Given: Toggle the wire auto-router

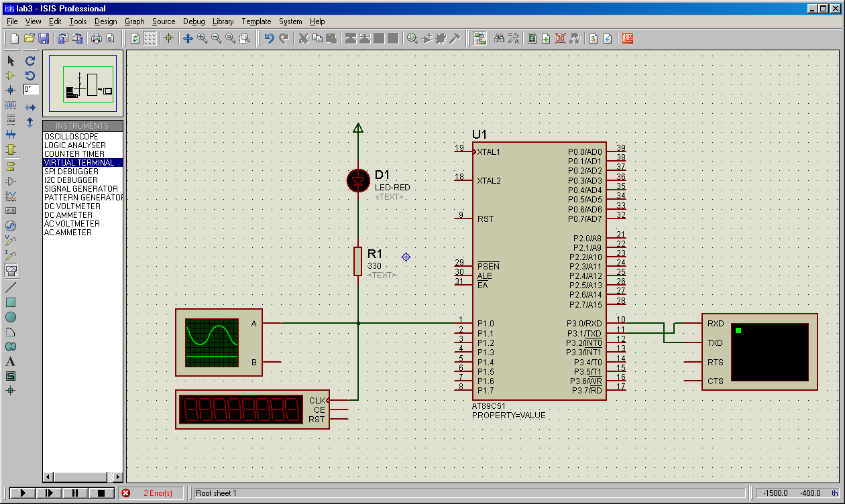Looking at the screenshot, I should [480, 39].
